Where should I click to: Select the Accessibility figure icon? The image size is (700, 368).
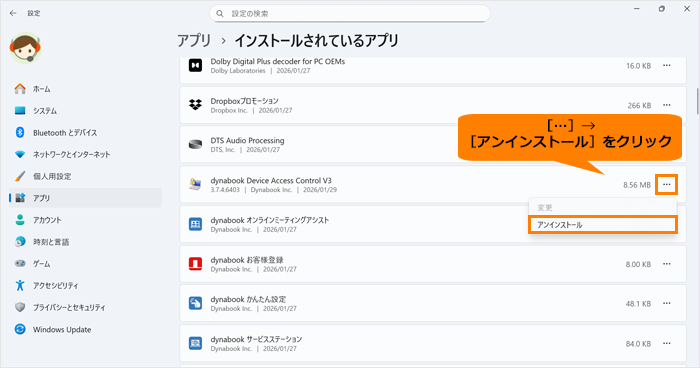point(20,285)
